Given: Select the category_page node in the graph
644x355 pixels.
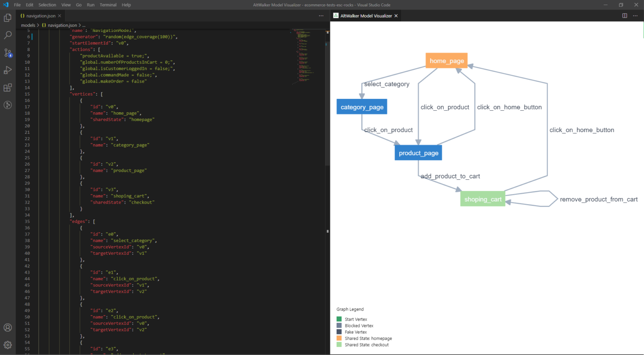Looking at the screenshot, I should (x=361, y=106).
